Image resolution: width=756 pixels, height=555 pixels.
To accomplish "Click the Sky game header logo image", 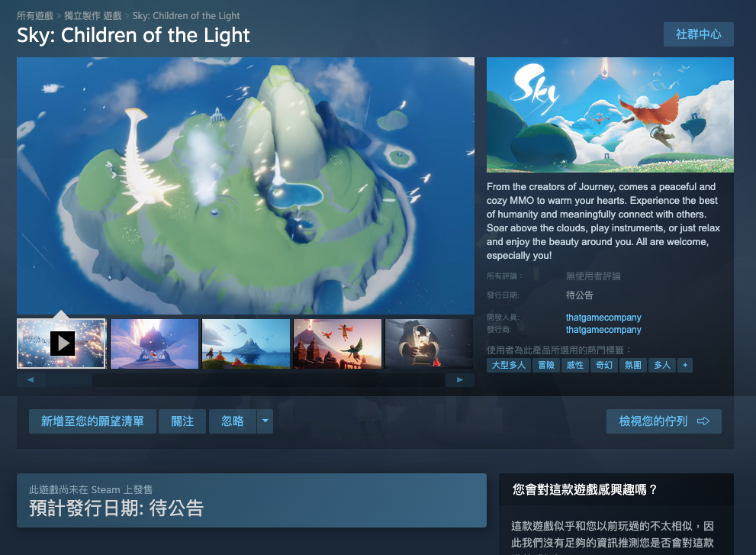I will tap(610, 115).
